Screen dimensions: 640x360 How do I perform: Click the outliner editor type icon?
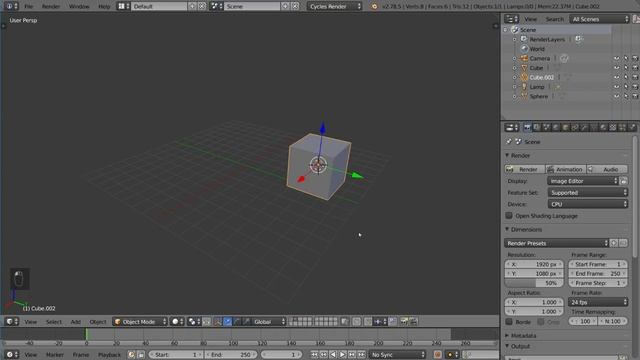point(511,19)
